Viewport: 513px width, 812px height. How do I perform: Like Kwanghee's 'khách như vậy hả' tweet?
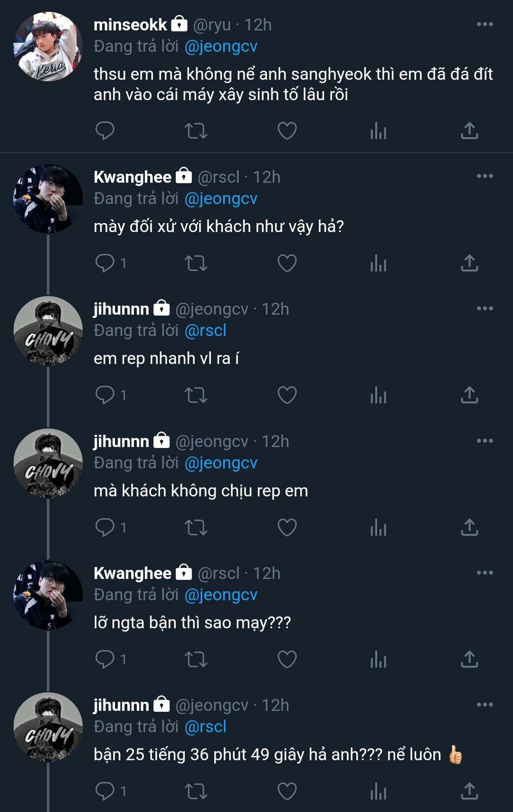click(x=287, y=263)
